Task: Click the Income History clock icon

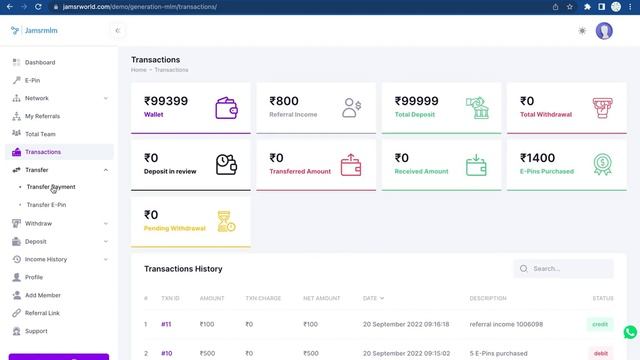Action: click(16, 259)
